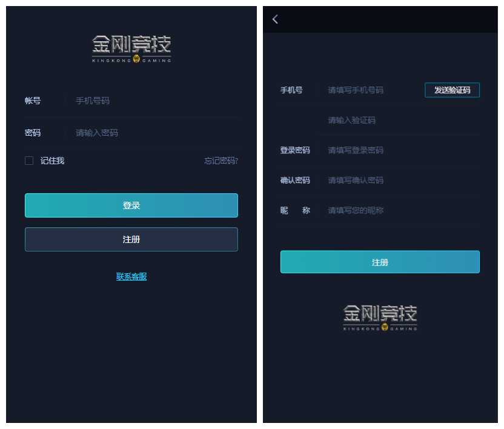
Task: Click the 记住我 label text
Action: click(52, 161)
